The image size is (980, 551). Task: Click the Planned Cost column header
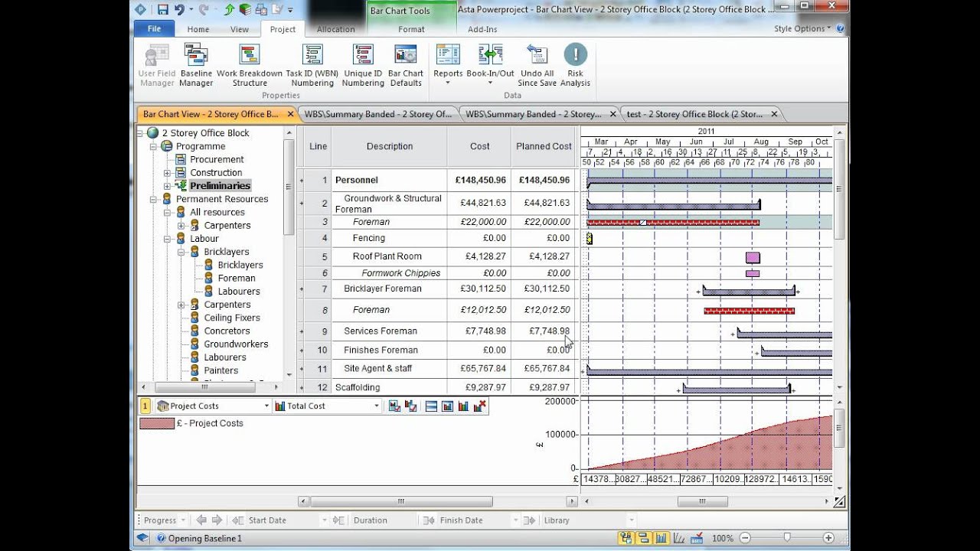click(x=544, y=146)
